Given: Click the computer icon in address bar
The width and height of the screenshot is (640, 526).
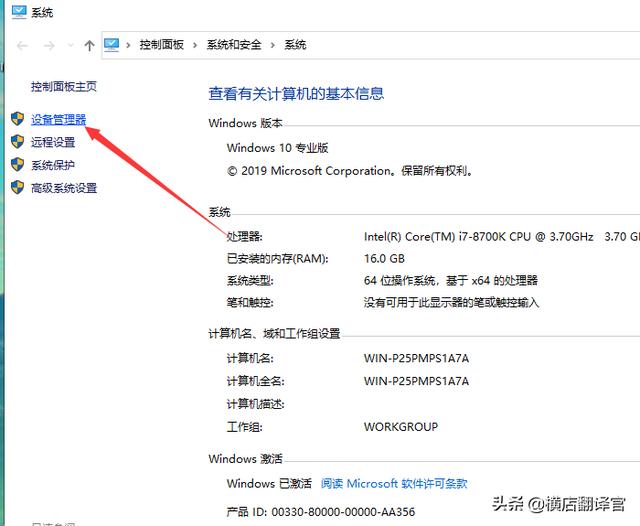Looking at the screenshot, I should point(111,44).
